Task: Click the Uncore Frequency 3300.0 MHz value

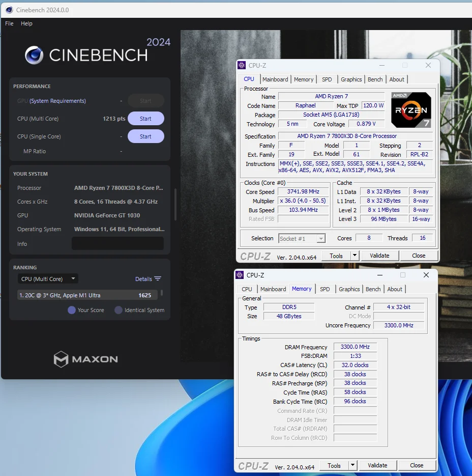Action: (x=399, y=325)
